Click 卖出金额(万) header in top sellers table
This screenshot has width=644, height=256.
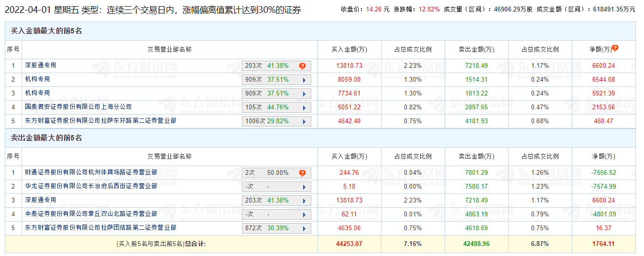[476, 156]
